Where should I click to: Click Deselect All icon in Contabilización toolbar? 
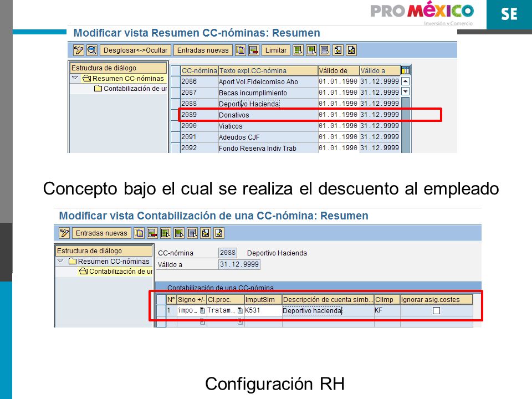(192, 233)
